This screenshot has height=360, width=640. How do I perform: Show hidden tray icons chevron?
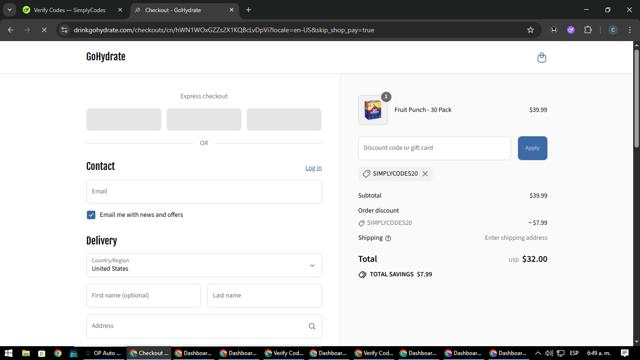tap(538, 353)
